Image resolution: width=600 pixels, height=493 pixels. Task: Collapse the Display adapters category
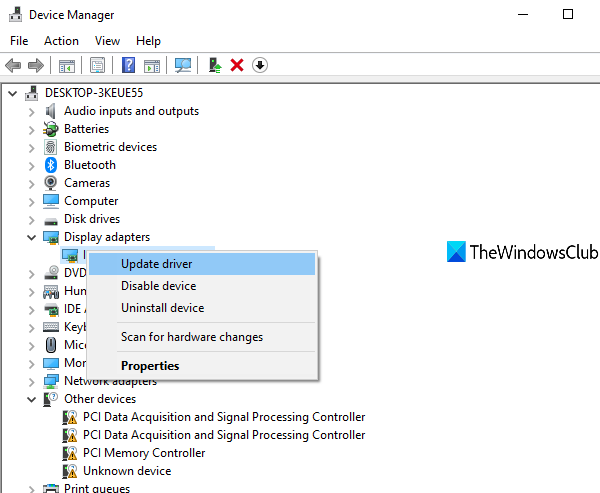click(31, 237)
